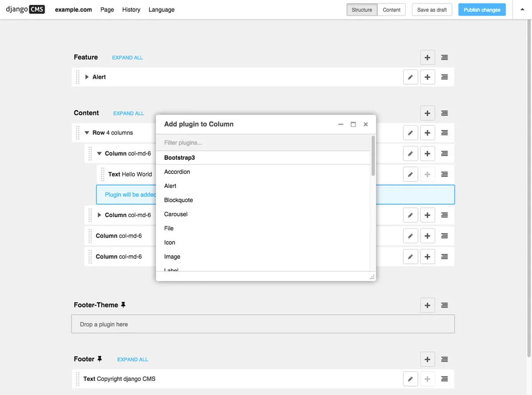532x395 pixels.
Task: Switch to Content mode
Action: coord(391,10)
